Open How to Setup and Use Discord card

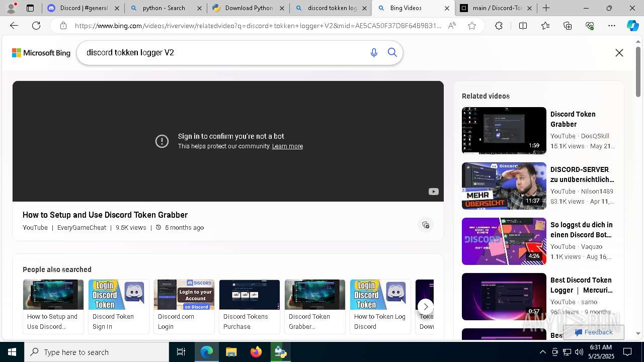pos(53,307)
